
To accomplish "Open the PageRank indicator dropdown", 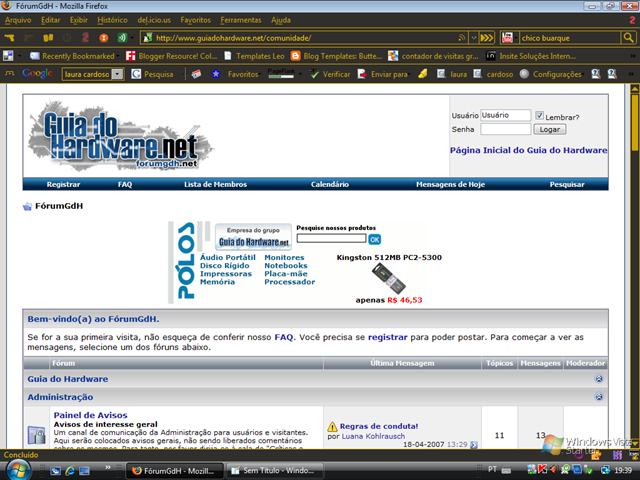I will 300,74.
